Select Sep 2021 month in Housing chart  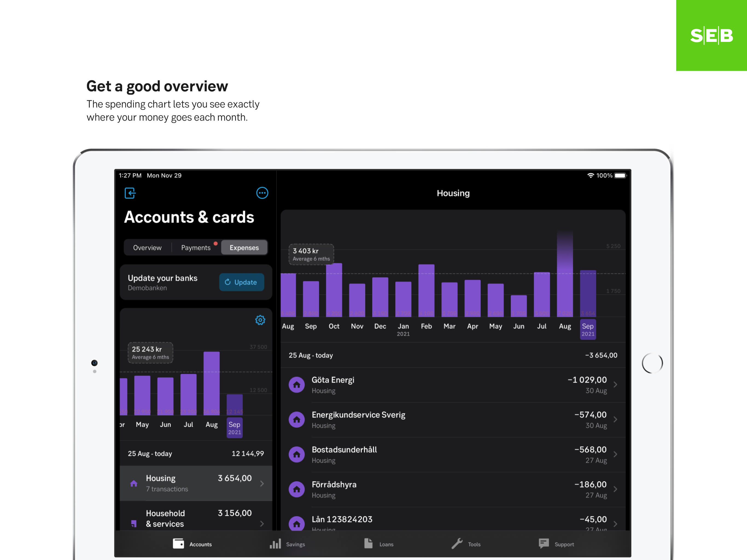(588, 329)
